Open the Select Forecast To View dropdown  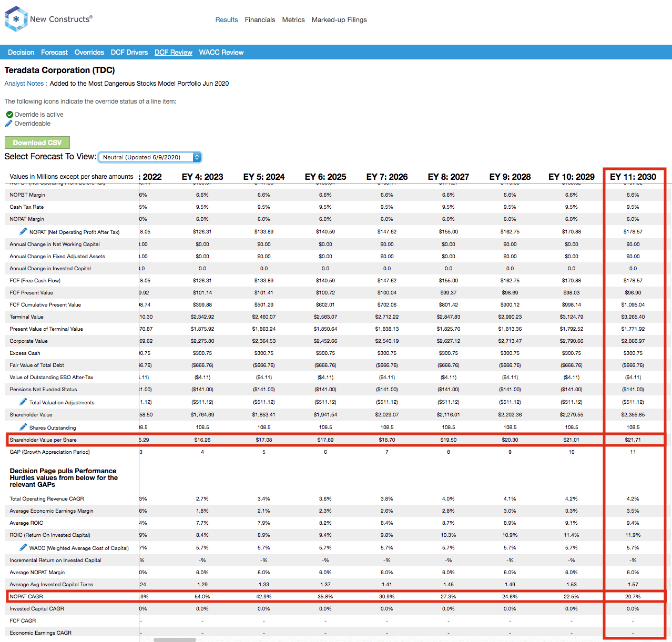[x=150, y=157]
